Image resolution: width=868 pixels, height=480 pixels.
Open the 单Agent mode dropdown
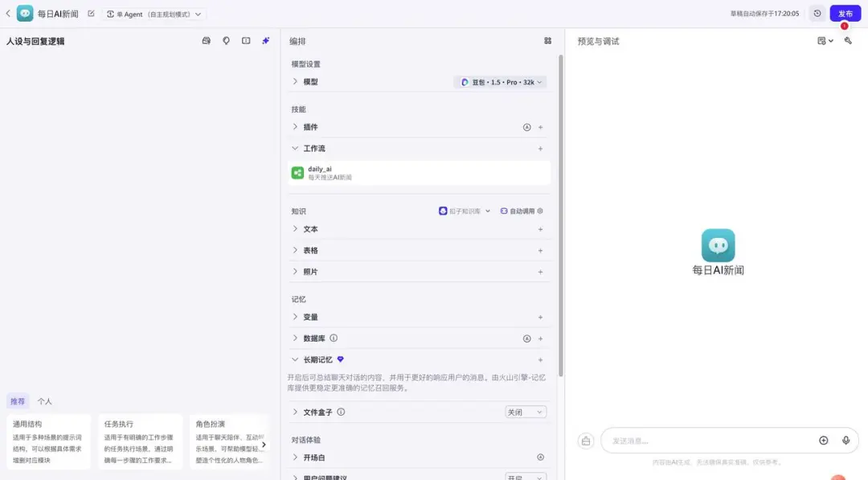pyautogui.click(x=154, y=14)
